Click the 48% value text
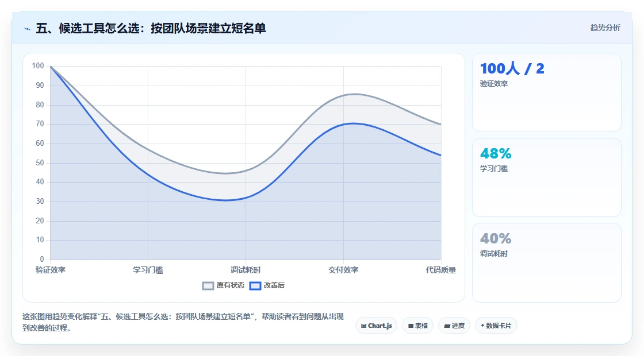644x356 pixels. click(x=496, y=153)
